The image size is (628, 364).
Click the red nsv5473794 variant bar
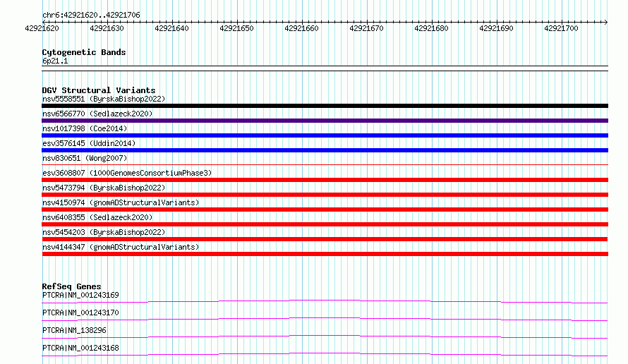(x=325, y=195)
